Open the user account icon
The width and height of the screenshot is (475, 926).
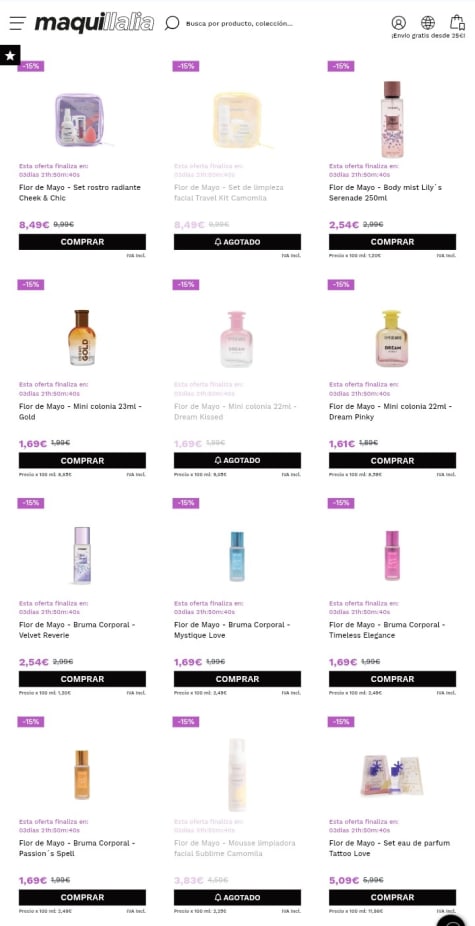tap(399, 22)
